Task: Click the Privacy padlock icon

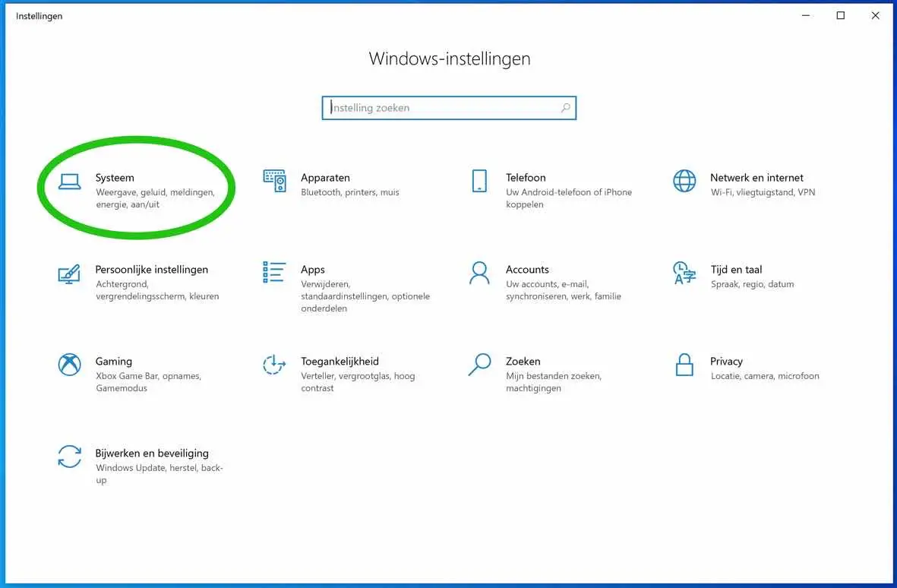Action: click(x=684, y=365)
